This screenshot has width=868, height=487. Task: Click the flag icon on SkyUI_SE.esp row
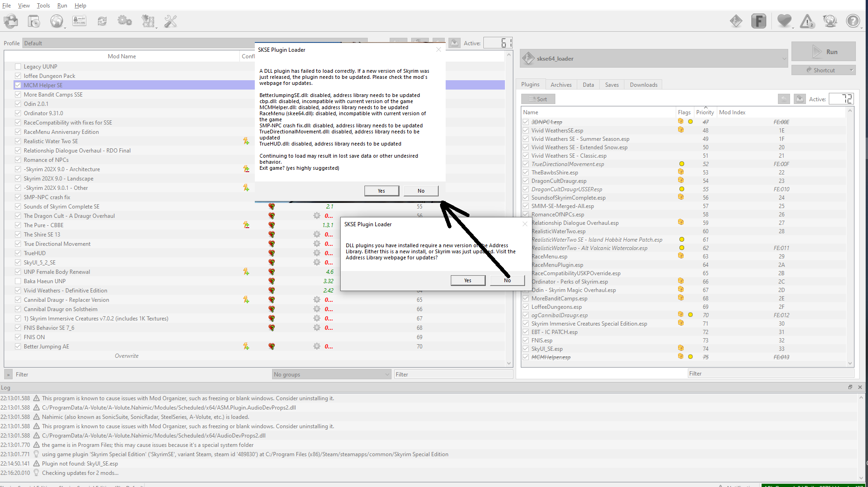coord(681,348)
